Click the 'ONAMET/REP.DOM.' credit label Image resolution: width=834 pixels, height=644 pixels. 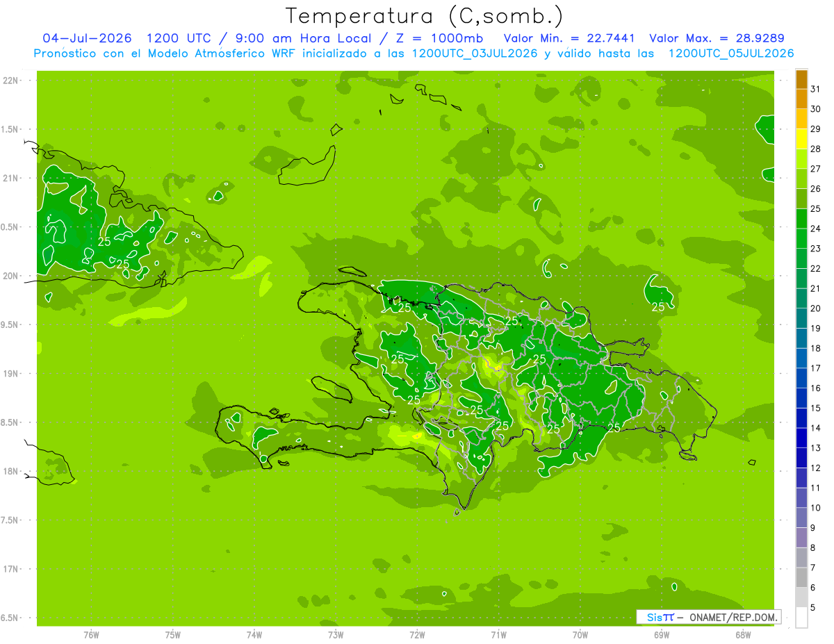point(734,617)
